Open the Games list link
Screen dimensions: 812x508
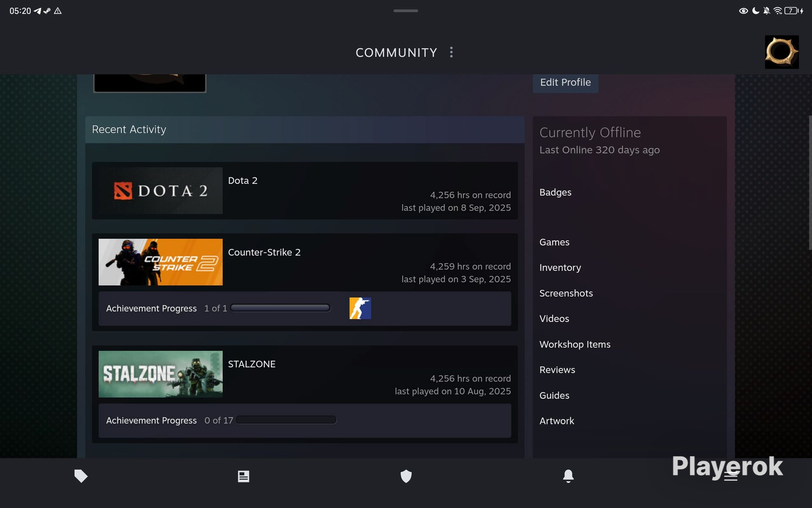tap(554, 242)
